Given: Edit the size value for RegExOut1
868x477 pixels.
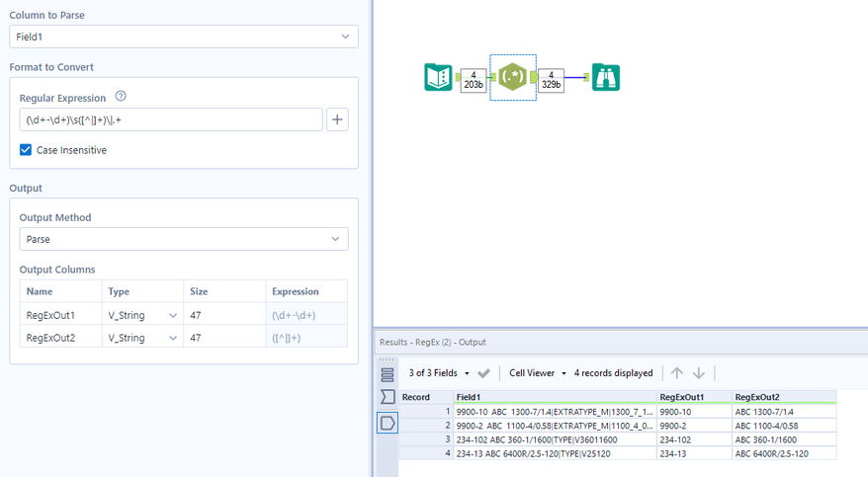Looking at the screenshot, I should [224, 315].
